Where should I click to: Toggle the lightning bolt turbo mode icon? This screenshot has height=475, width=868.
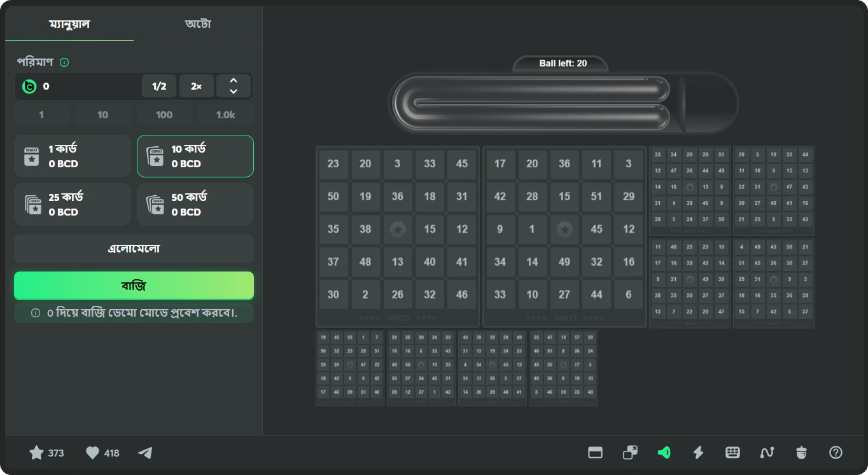[x=698, y=453]
